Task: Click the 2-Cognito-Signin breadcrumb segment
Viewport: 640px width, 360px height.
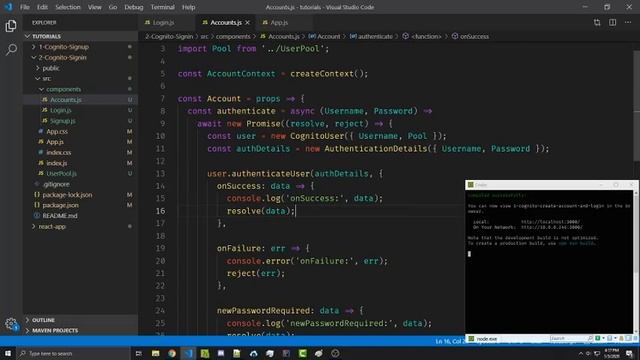Action: [x=169, y=36]
